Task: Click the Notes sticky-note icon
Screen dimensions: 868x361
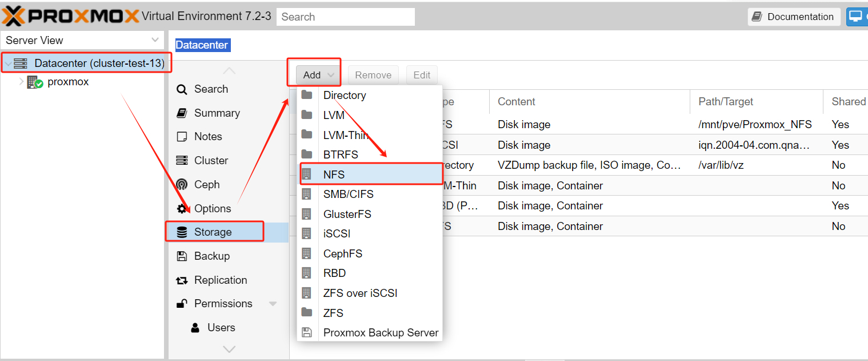Action: [x=182, y=137]
